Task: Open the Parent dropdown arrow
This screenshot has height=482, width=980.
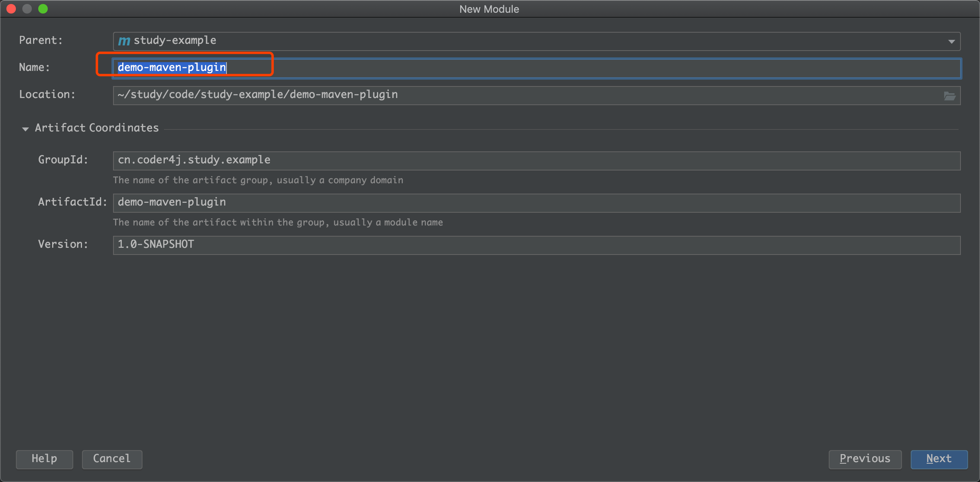Action: 951,41
